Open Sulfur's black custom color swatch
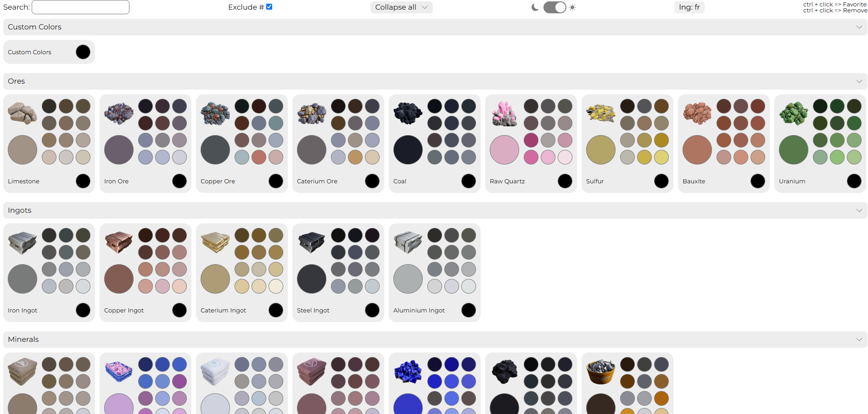The height and width of the screenshot is (414, 868). 661,181
